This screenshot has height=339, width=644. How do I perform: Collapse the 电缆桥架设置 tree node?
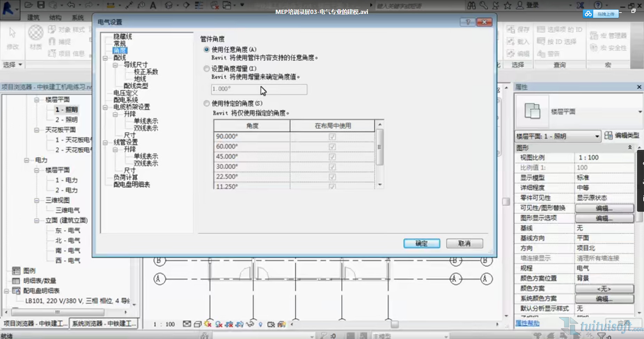coord(105,107)
